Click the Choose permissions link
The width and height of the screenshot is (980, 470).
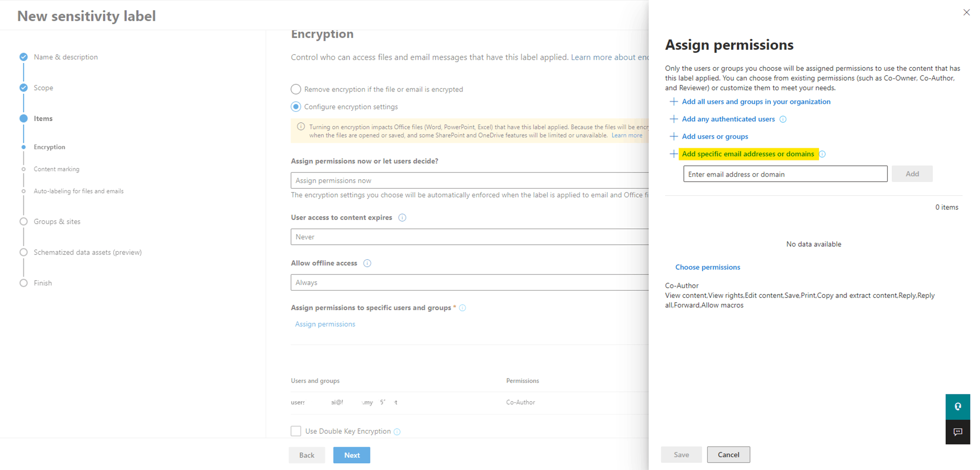coord(708,267)
